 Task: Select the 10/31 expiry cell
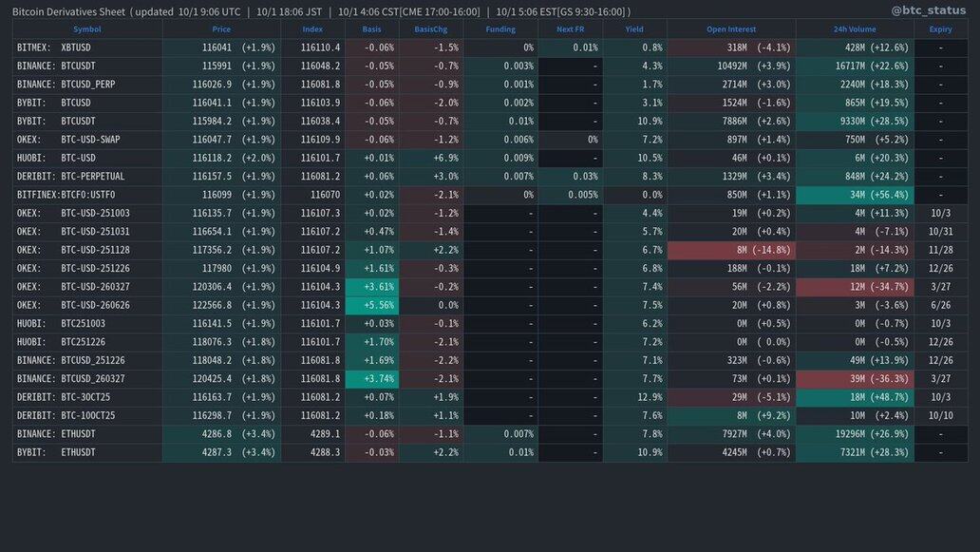coord(940,232)
